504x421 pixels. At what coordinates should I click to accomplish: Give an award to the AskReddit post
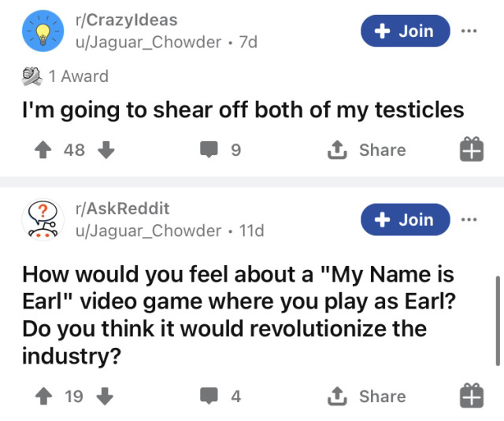pyautogui.click(x=472, y=396)
